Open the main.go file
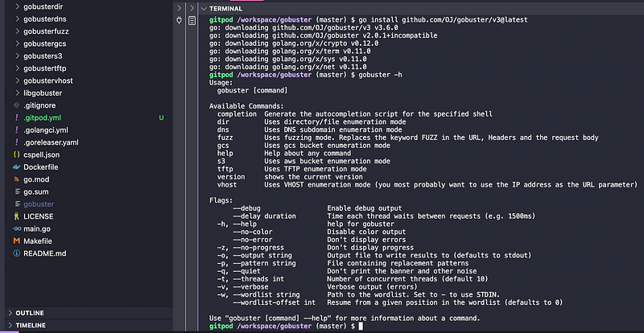This screenshot has width=644, height=333. 37,228
